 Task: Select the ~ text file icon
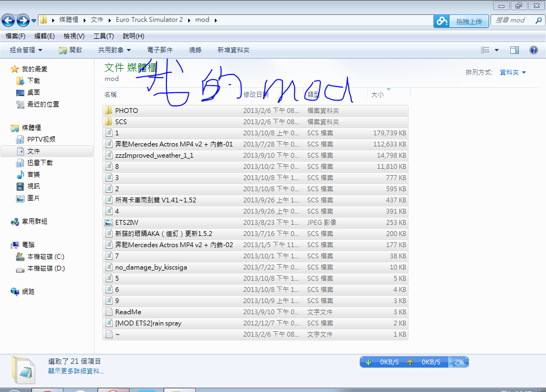pos(109,334)
